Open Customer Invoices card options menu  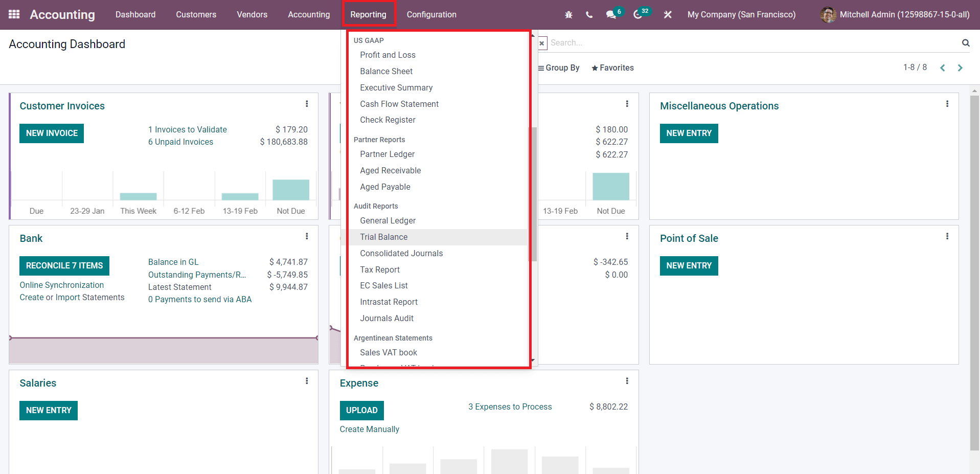[307, 104]
